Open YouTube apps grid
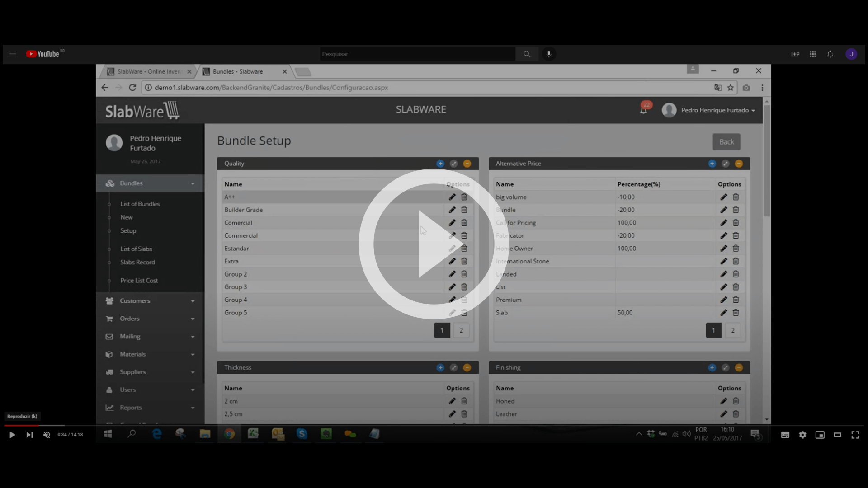Screen dimensions: 868x488 tap(813, 54)
